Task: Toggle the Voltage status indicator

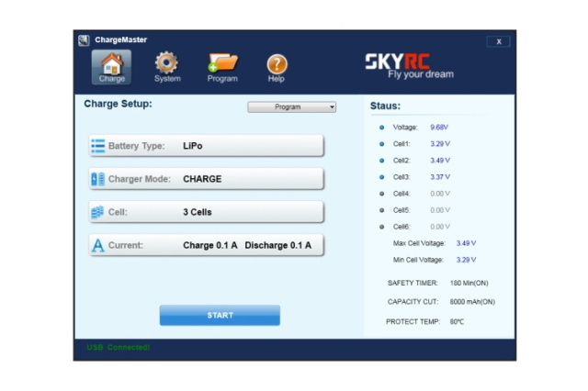Action: pyautogui.click(x=381, y=128)
